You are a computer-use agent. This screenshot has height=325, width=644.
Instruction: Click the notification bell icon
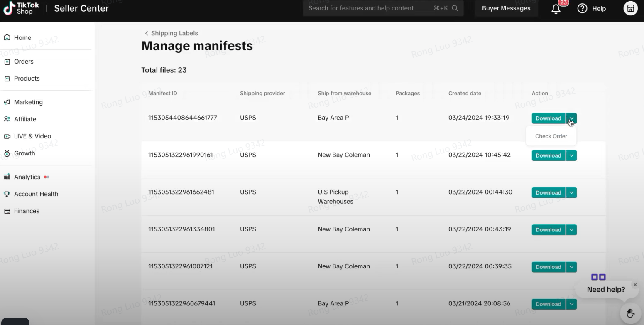pos(556,9)
